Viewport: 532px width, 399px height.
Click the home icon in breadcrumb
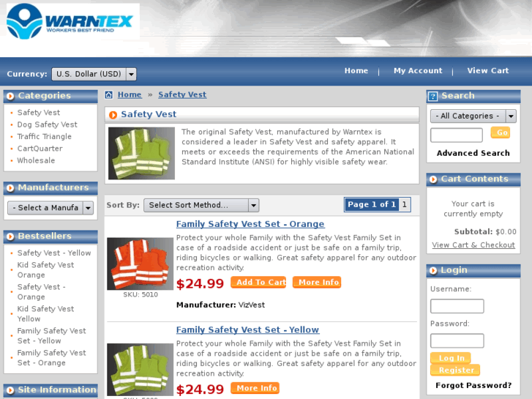[x=108, y=94]
